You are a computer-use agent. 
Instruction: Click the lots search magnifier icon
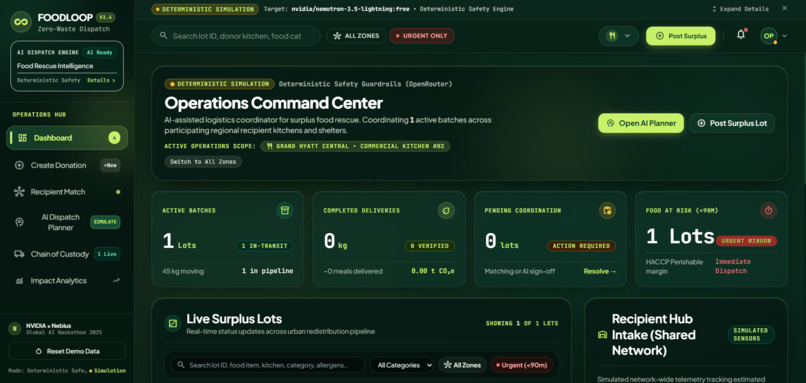tap(181, 365)
